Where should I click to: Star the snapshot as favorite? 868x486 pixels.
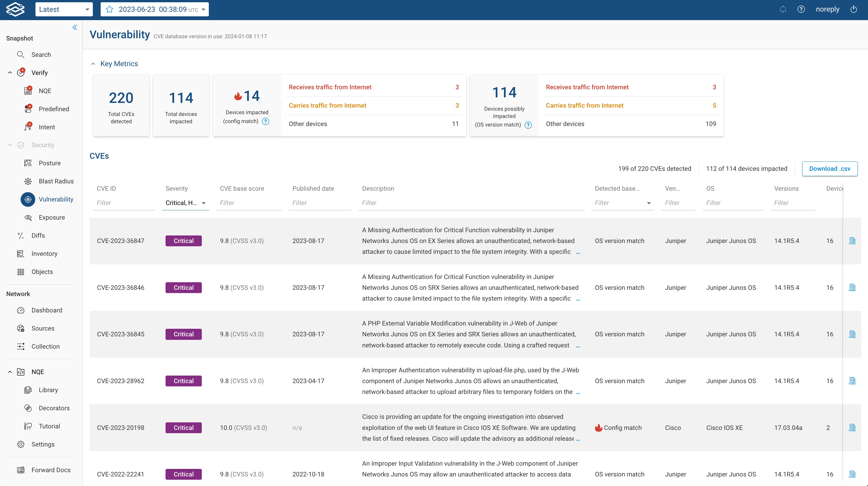[109, 9]
